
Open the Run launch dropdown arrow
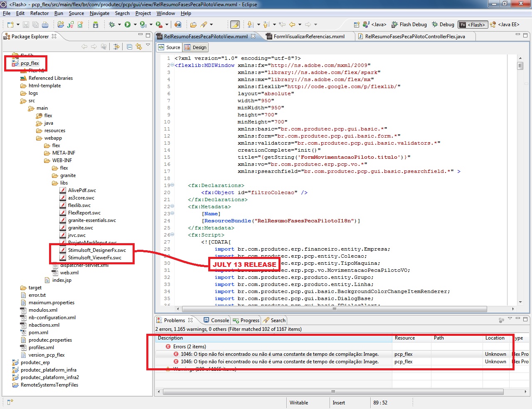(135, 25)
